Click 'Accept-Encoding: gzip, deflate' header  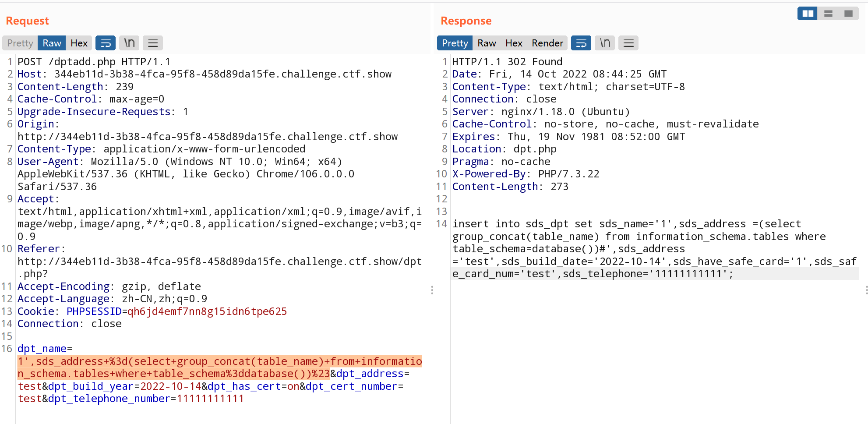point(109,286)
